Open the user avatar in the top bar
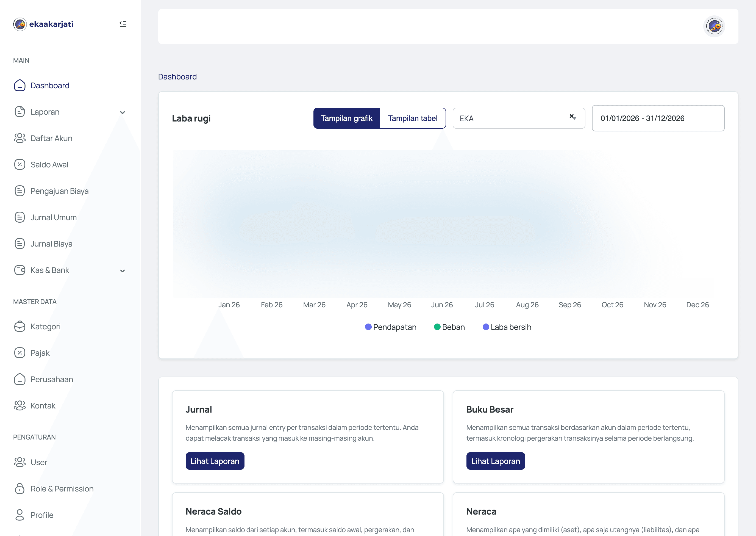 coord(714,26)
